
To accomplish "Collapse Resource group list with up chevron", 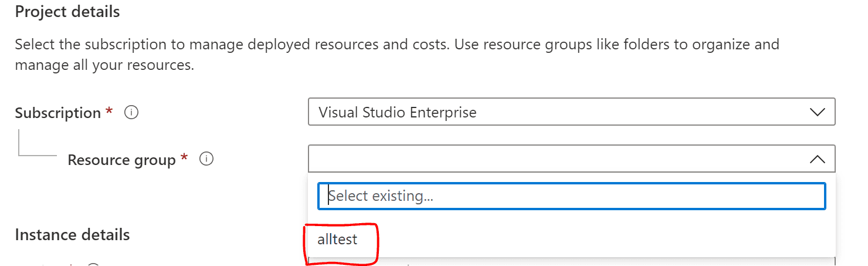I will click(817, 159).
